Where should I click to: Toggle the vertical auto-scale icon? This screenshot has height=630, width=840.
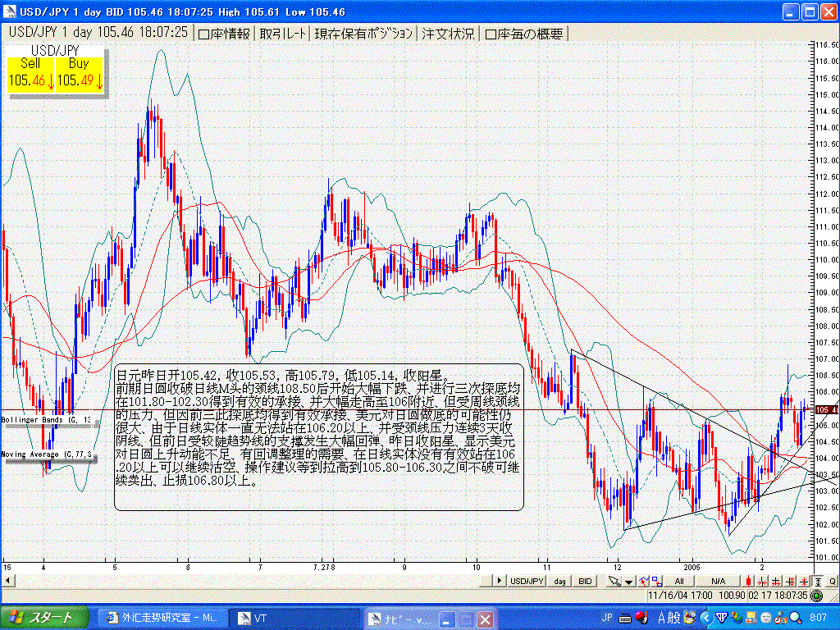[x=819, y=582]
